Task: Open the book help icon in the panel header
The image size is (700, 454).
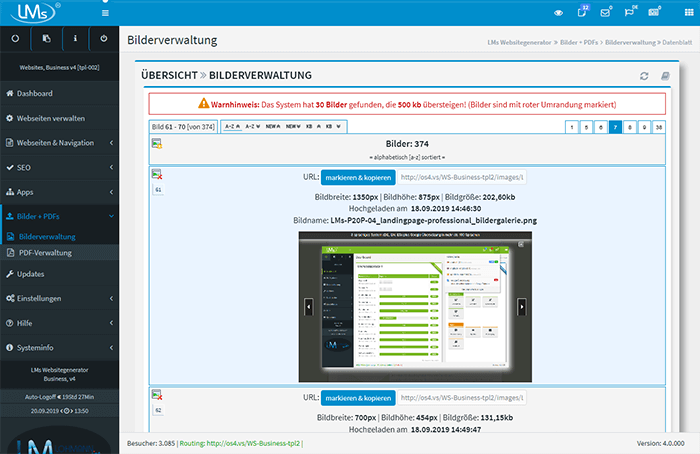Action: (666, 76)
